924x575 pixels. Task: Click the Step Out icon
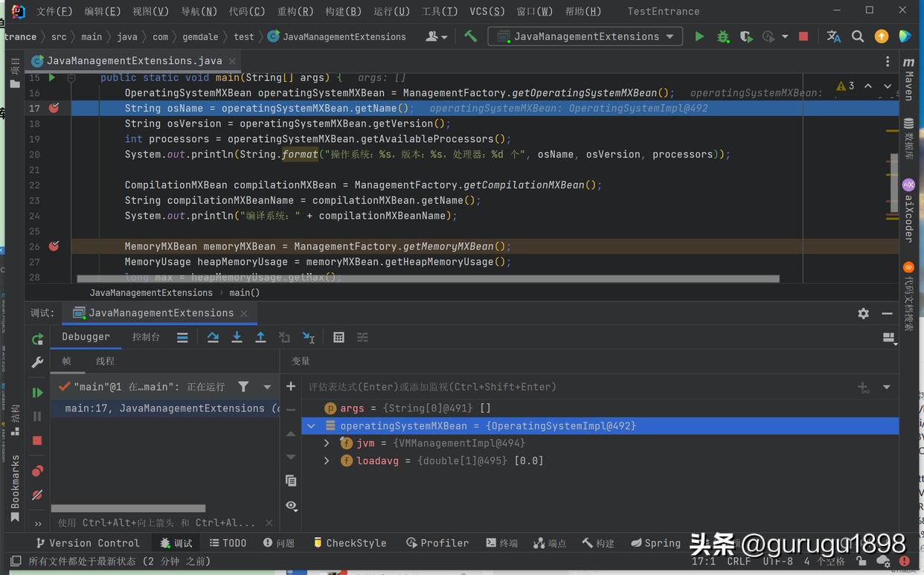click(x=260, y=337)
